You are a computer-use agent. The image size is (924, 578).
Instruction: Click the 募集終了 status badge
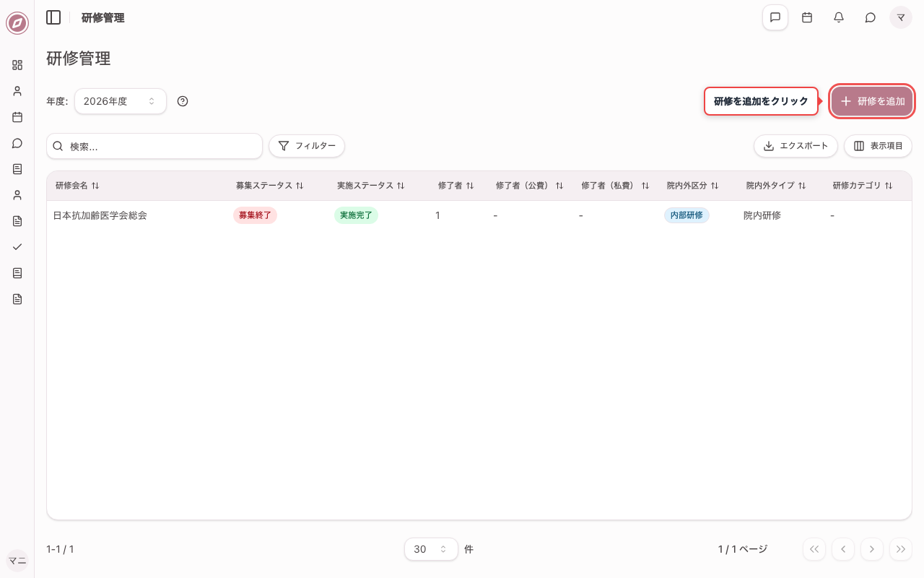255,215
